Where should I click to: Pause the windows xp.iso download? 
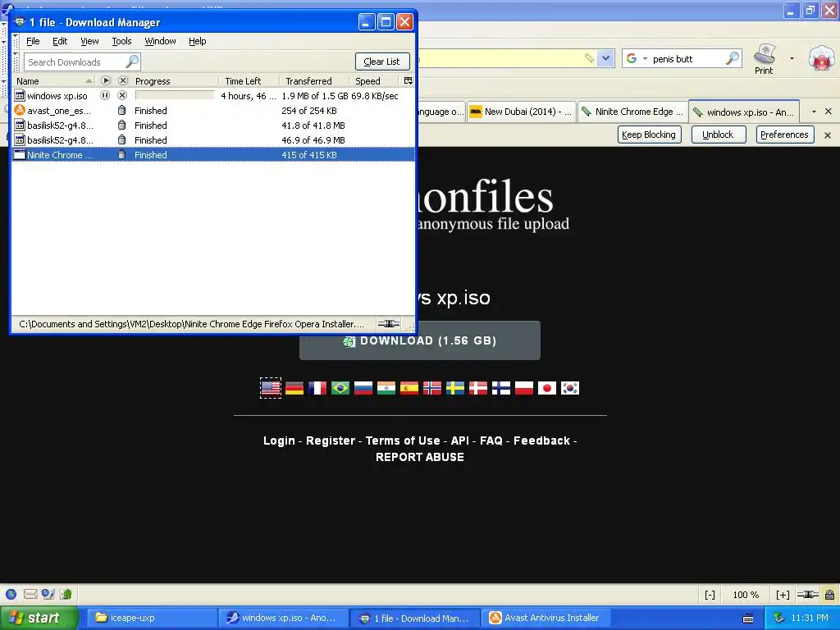point(105,95)
